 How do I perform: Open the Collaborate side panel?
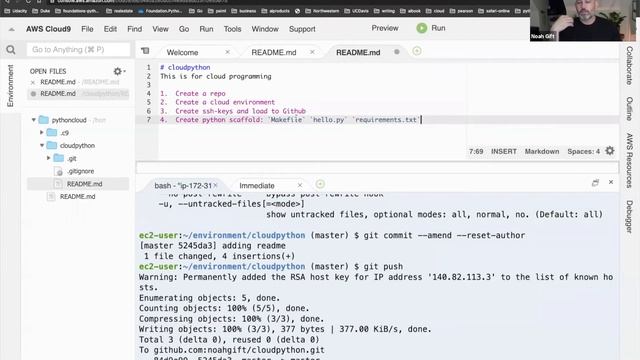629,65
